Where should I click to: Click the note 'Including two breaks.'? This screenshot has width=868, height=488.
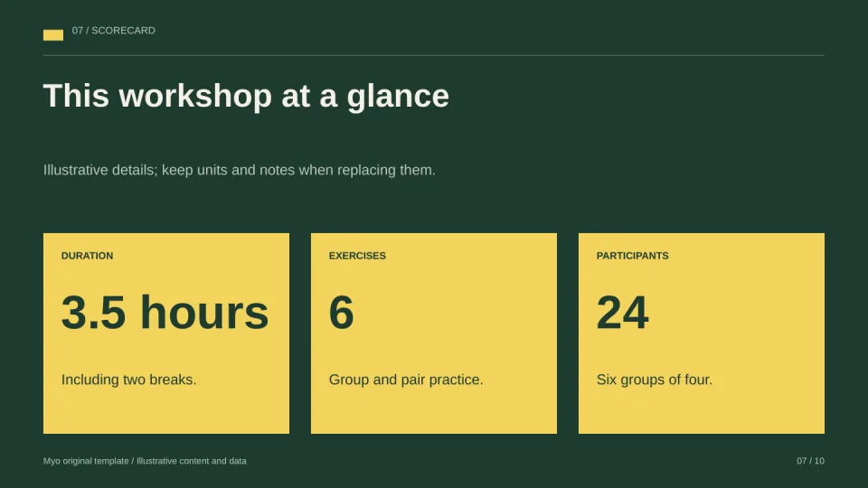pyautogui.click(x=128, y=380)
